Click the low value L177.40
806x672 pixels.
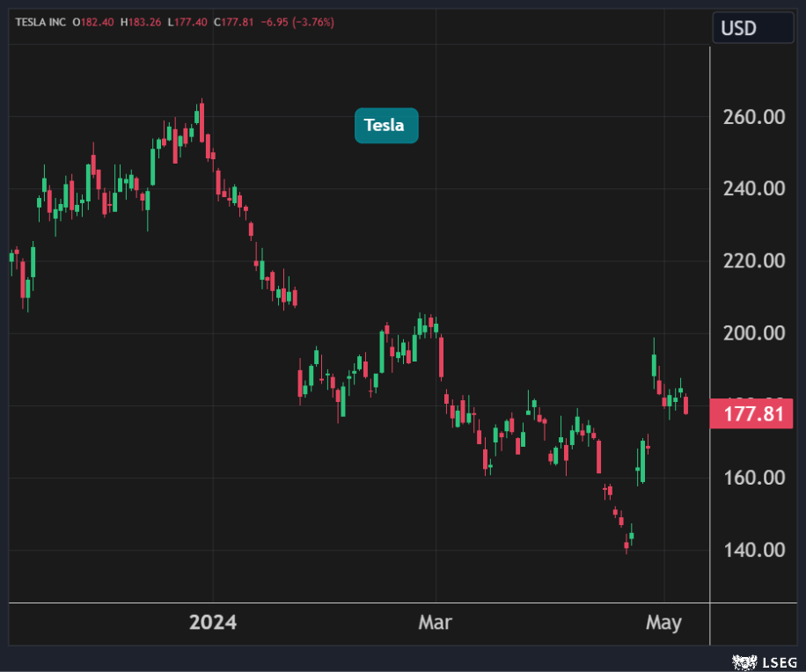click(187, 22)
